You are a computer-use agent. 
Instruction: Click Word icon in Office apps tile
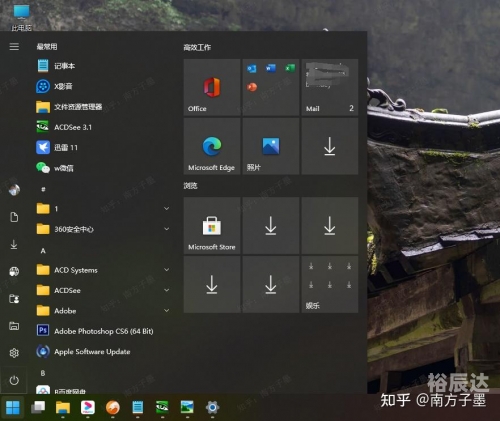[271, 68]
